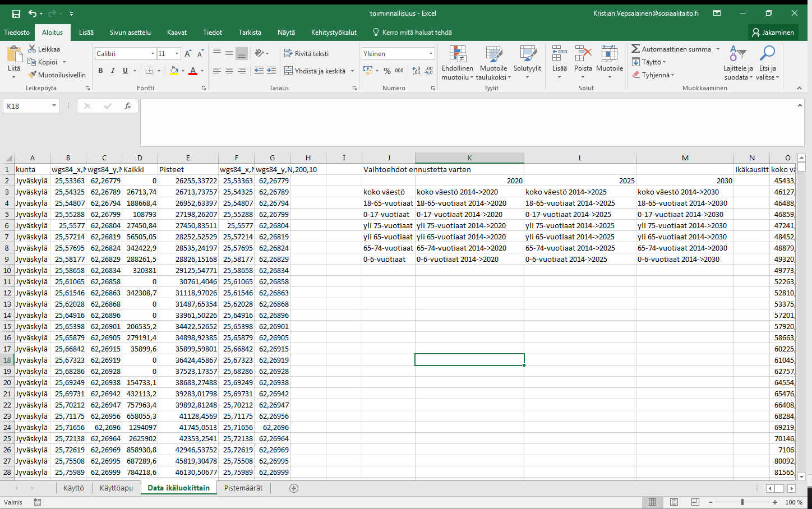Open the Tiedosto file menu

(17, 33)
